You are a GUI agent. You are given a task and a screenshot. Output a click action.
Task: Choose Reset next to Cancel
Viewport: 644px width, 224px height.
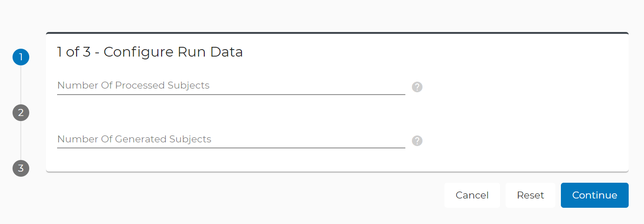[x=530, y=195]
